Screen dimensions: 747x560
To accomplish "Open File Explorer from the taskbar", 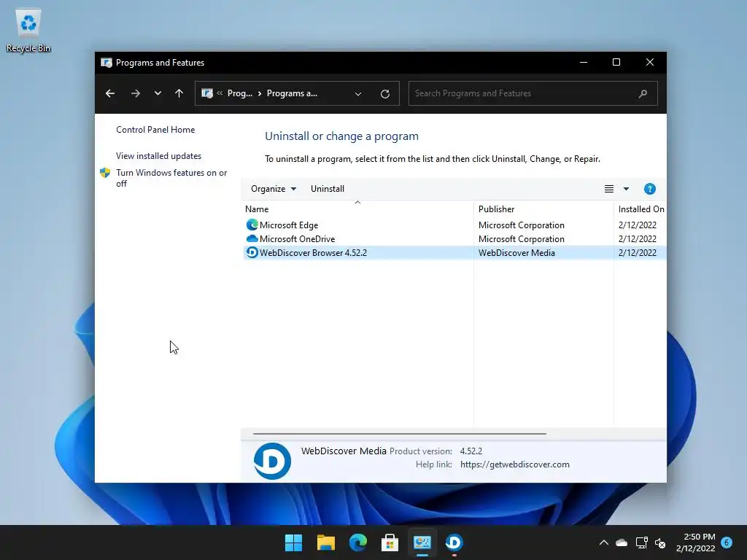I will [326, 542].
